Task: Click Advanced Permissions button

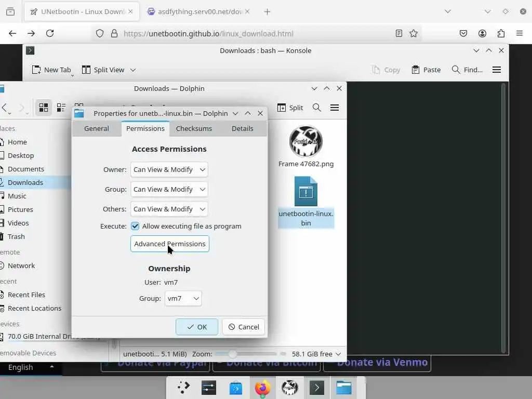Action: tap(170, 244)
